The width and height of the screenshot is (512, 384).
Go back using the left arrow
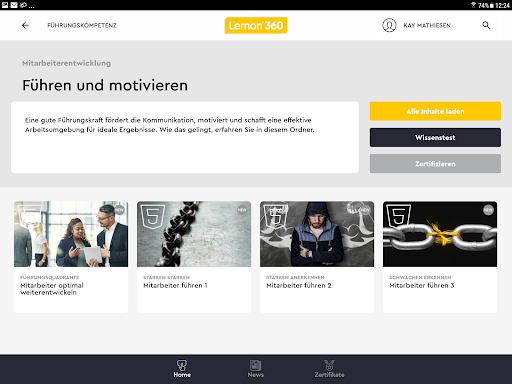coord(25,25)
